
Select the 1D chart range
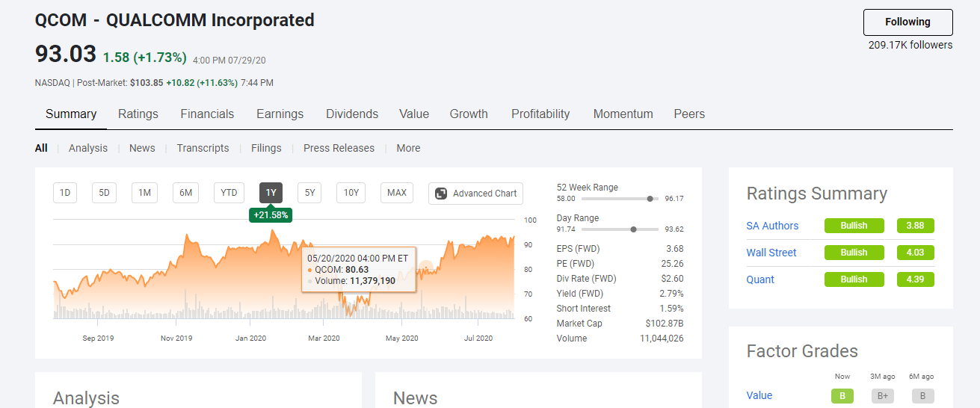tap(65, 193)
